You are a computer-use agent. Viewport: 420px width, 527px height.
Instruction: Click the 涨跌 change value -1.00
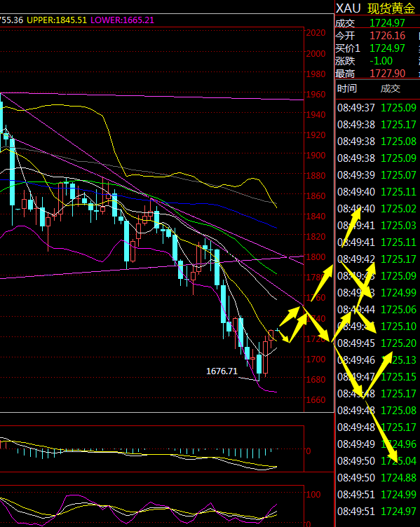(x=381, y=61)
